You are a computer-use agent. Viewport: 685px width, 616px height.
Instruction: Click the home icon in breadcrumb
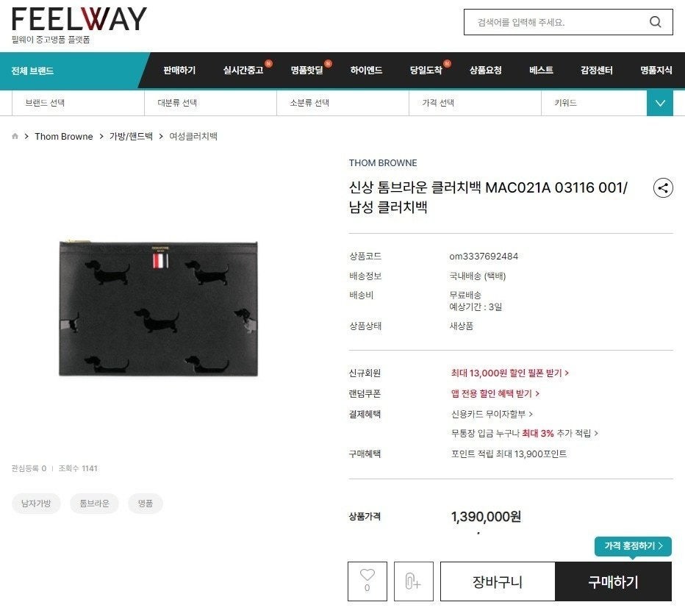(15, 136)
